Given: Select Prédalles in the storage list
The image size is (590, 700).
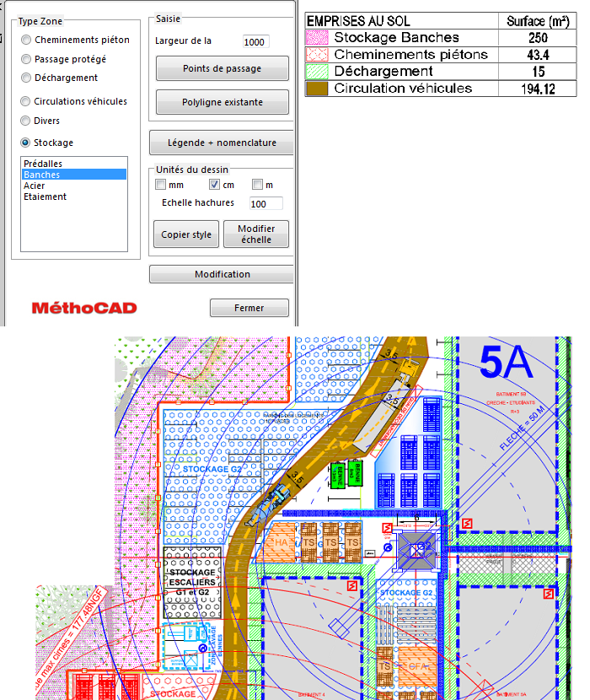Looking at the screenshot, I should pos(73,164).
